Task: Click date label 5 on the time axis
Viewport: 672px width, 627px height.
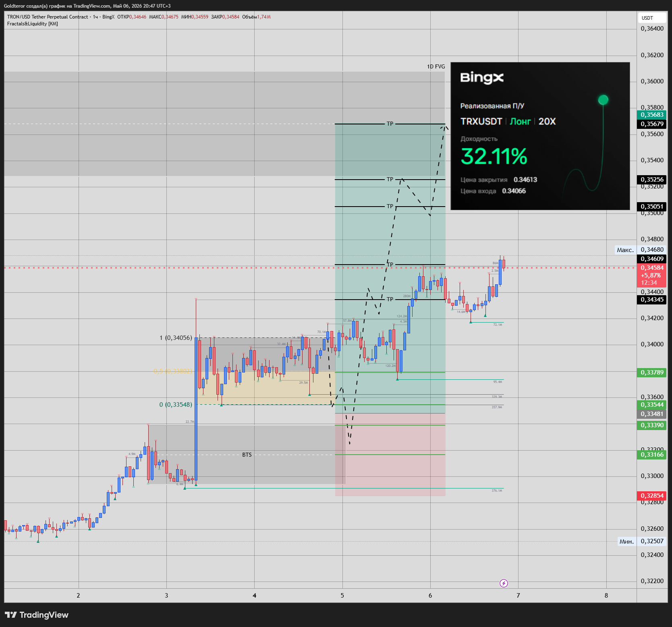Action: [x=342, y=595]
